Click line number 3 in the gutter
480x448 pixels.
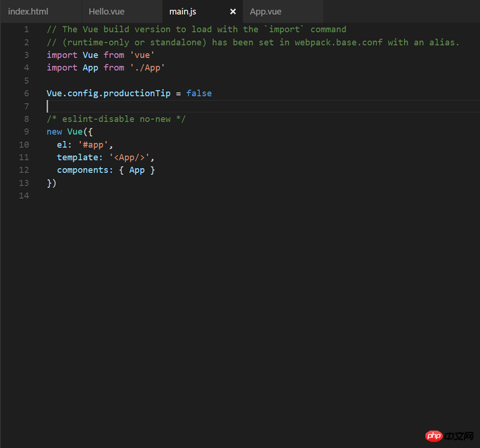pos(26,55)
